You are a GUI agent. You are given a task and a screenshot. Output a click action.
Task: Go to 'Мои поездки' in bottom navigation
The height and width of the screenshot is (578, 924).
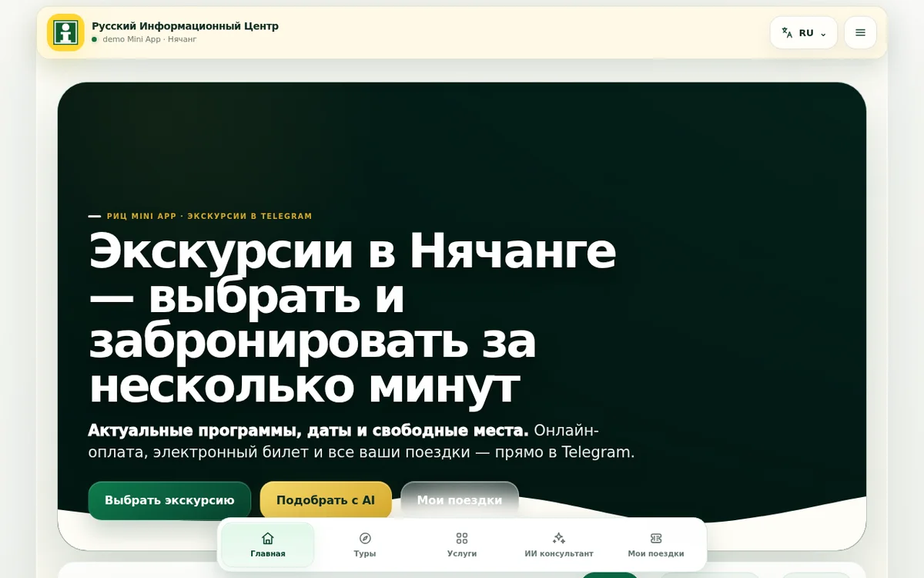pyautogui.click(x=656, y=545)
